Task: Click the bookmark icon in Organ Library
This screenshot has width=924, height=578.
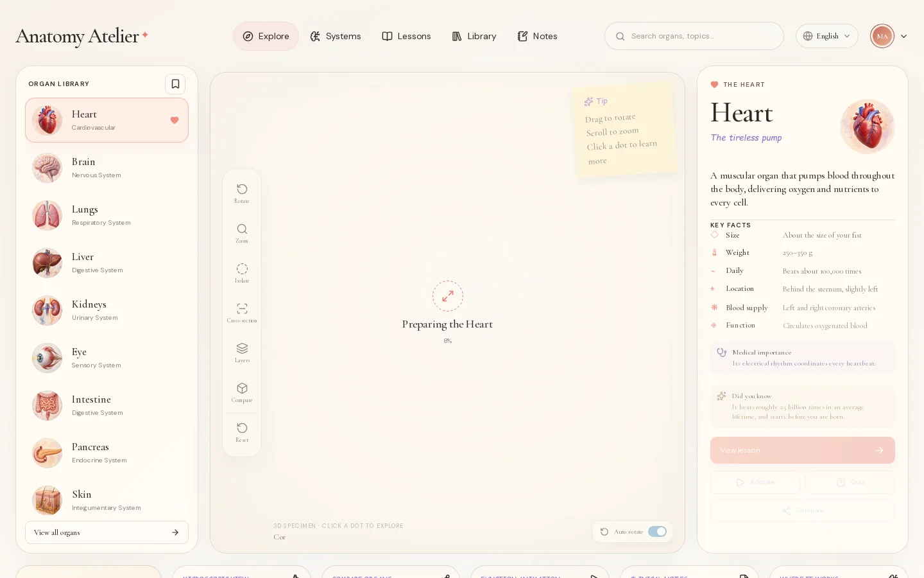Action: [x=175, y=84]
